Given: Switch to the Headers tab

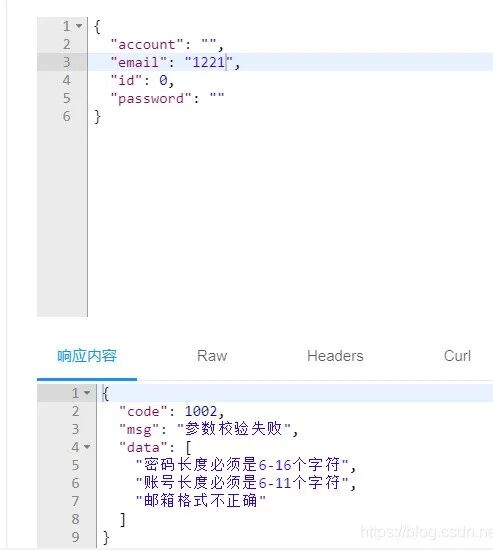Looking at the screenshot, I should coord(335,356).
